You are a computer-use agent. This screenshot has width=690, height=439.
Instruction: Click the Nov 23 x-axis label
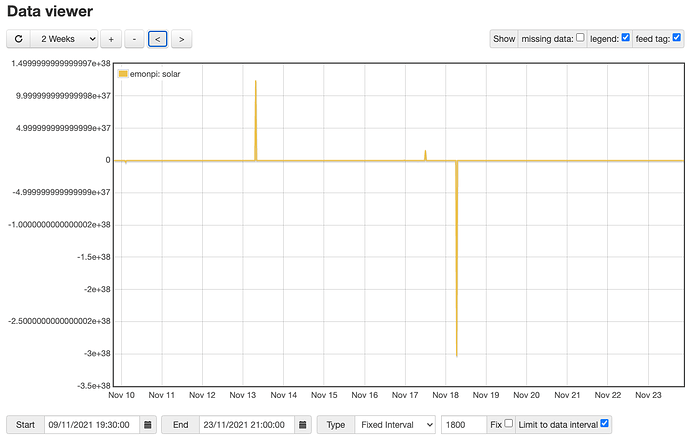coord(648,395)
